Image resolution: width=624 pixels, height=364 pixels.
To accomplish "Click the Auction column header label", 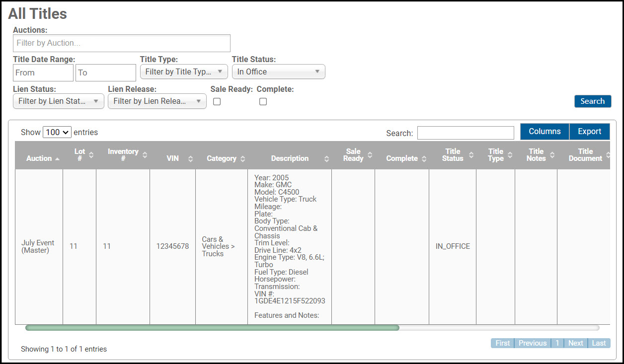I will coord(39,158).
